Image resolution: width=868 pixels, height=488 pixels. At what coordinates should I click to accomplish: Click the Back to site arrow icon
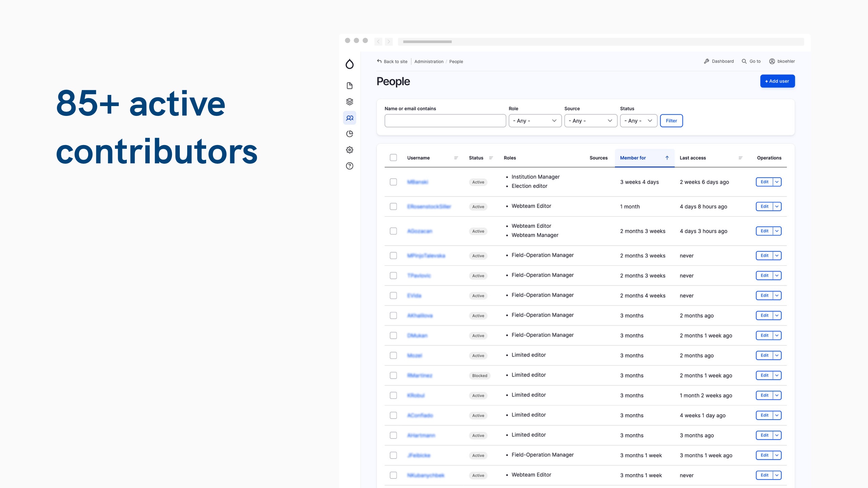pos(379,61)
